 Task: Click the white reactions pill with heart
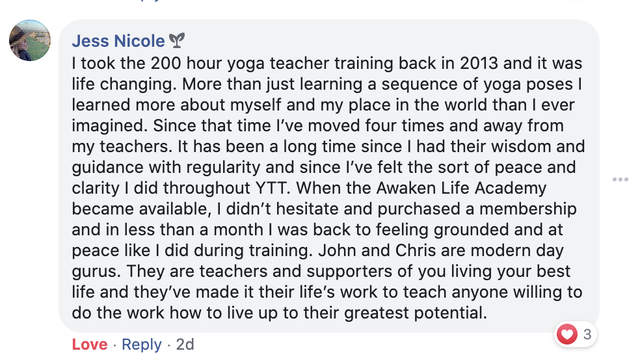pyautogui.click(x=576, y=334)
